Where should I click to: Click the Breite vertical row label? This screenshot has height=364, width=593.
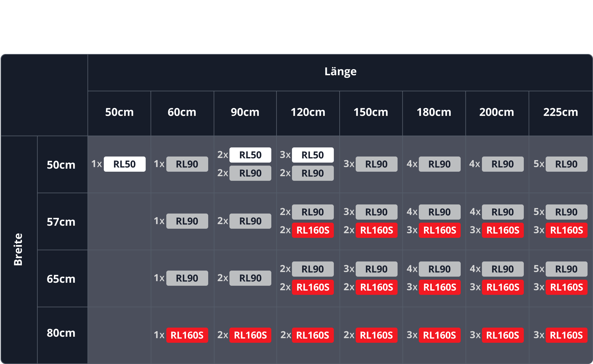[x=18, y=249]
